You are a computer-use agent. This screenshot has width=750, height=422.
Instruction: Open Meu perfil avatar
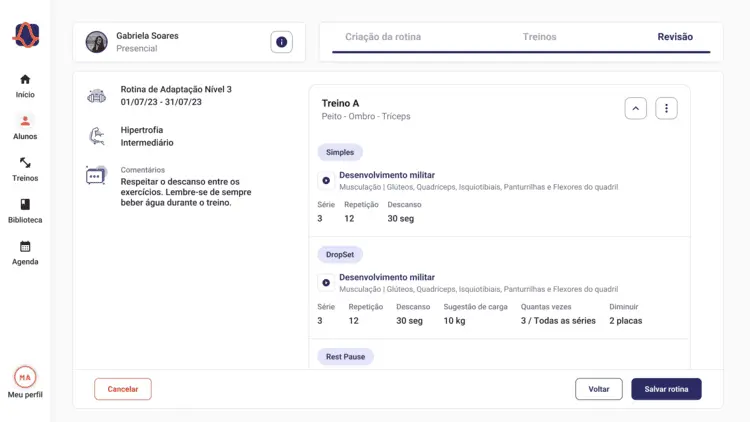coord(25,377)
